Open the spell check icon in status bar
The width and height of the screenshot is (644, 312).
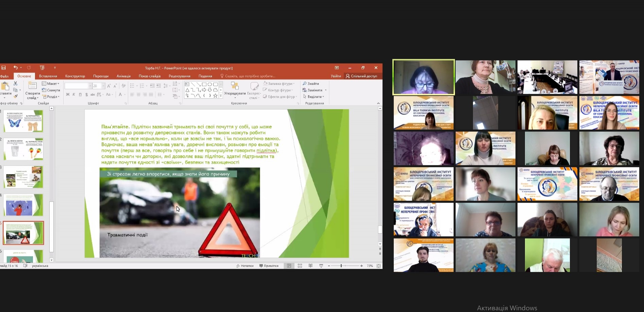pos(26,266)
